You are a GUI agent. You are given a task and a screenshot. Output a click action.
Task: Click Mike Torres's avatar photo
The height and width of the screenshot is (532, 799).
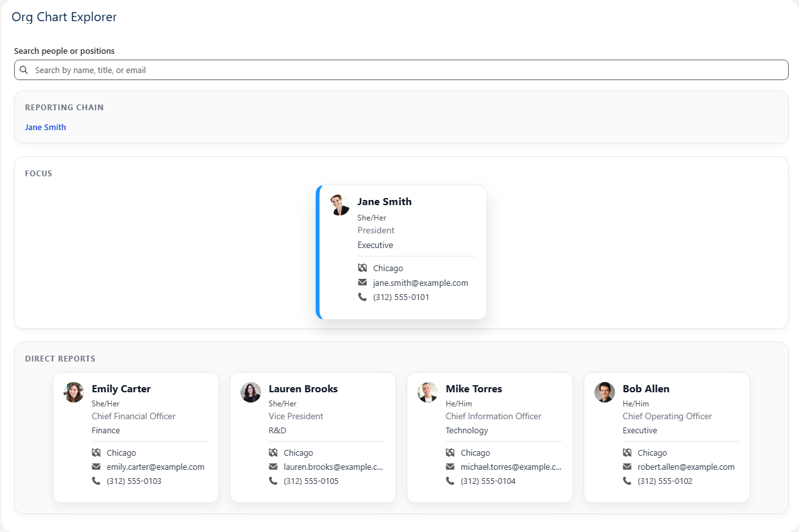pos(428,392)
